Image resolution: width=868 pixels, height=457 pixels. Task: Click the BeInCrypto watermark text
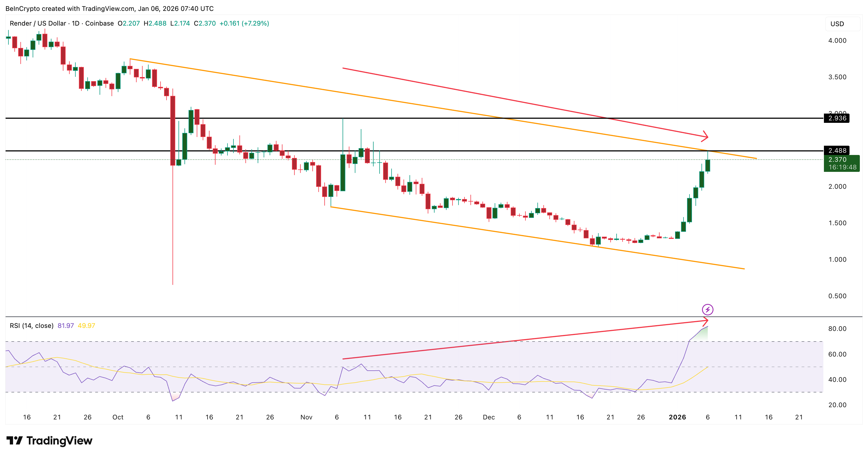tap(21, 9)
